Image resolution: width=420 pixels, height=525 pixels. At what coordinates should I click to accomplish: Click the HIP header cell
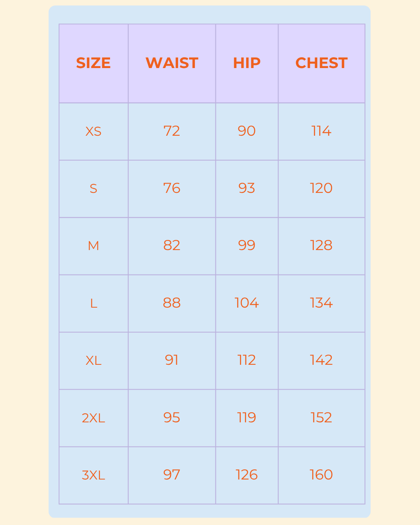(x=247, y=63)
